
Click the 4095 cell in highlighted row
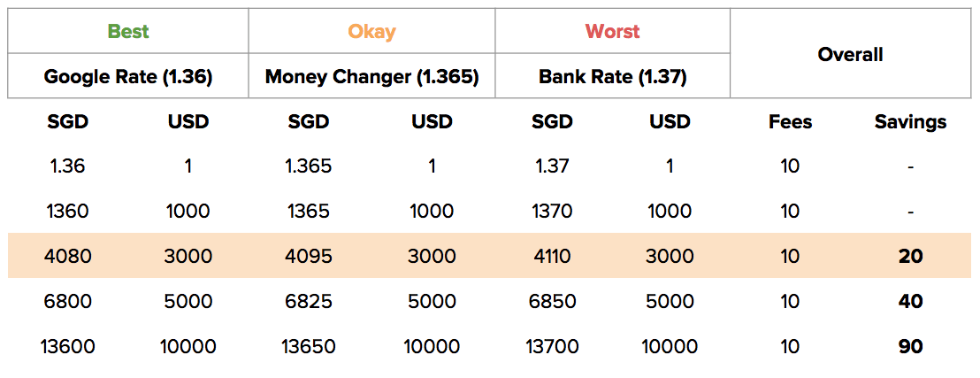coord(309,256)
